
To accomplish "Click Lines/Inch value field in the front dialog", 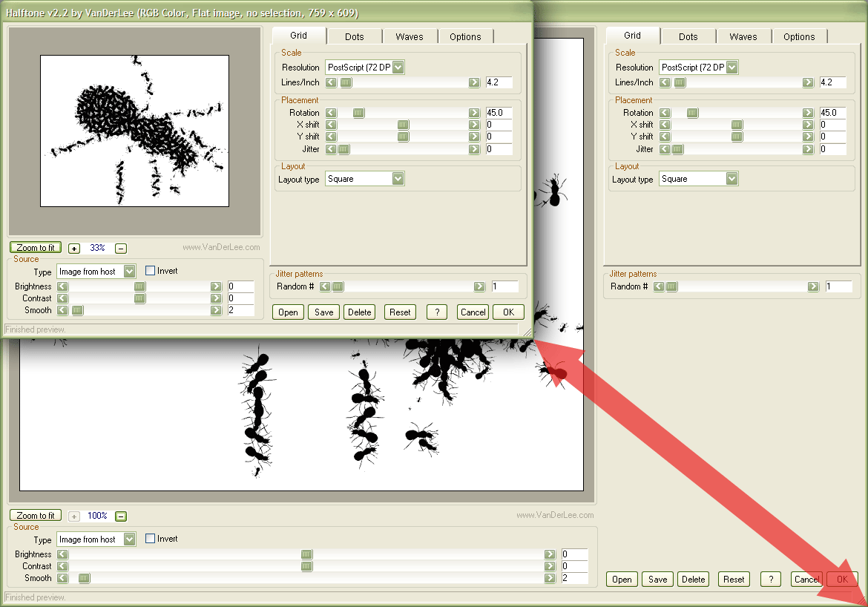I will tap(499, 82).
